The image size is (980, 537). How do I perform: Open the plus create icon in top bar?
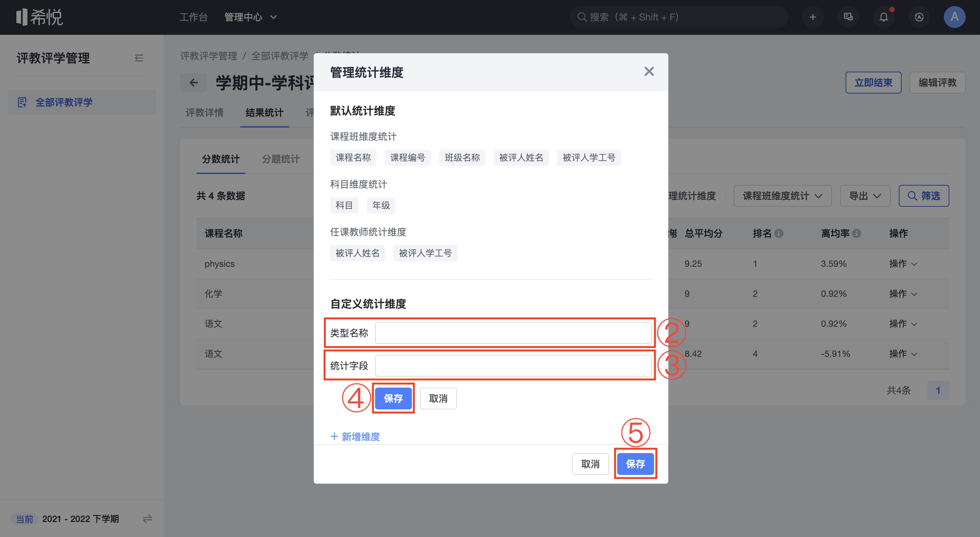(813, 17)
